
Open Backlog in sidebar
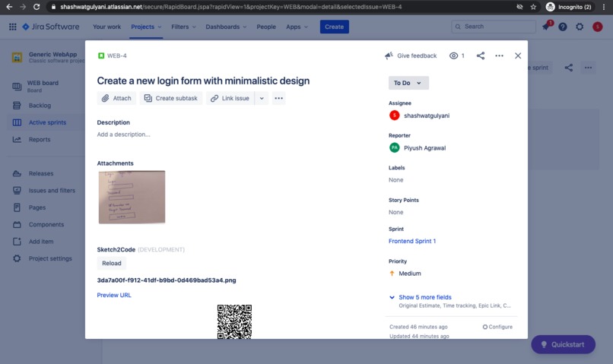coord(40,106)
